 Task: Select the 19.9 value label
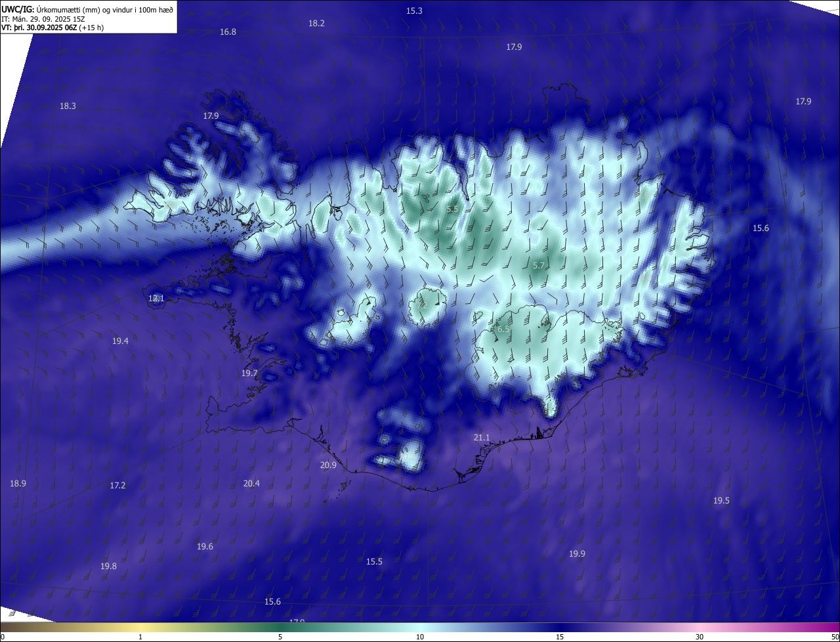tap(577, 553)
